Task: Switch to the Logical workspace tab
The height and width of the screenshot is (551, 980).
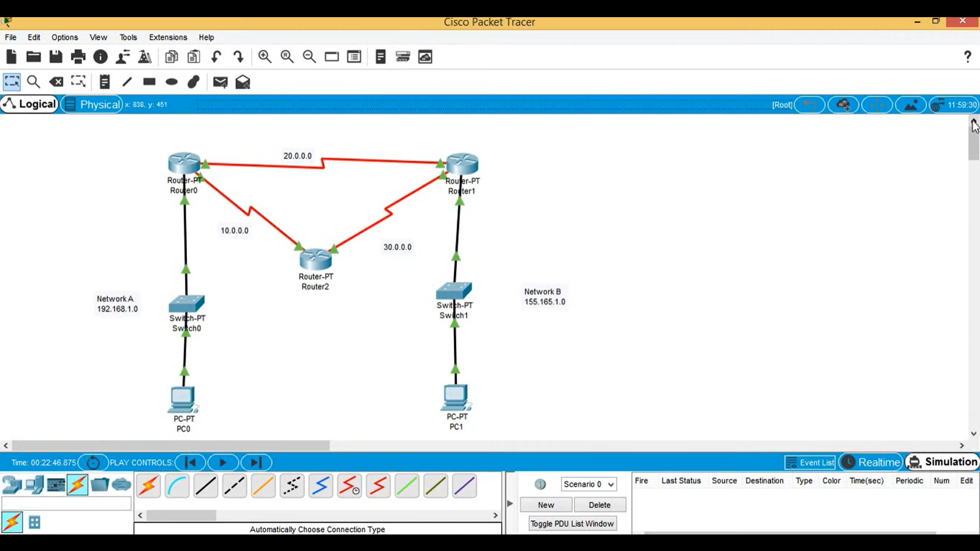Action: 29,104
